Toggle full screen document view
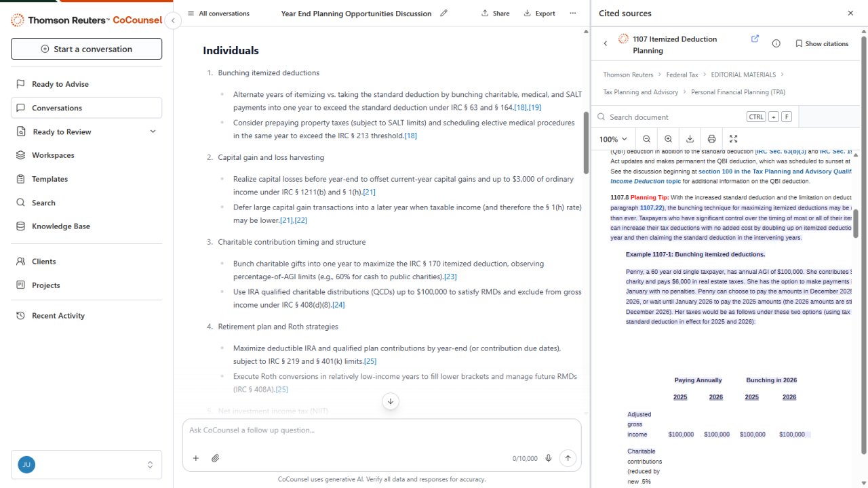 coord(733,139)
